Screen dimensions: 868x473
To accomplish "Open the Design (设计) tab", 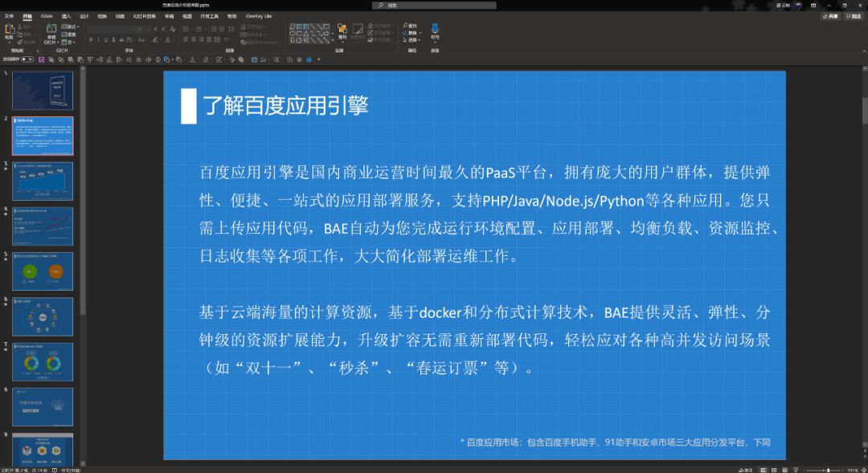I will click(x=84, y=17).
